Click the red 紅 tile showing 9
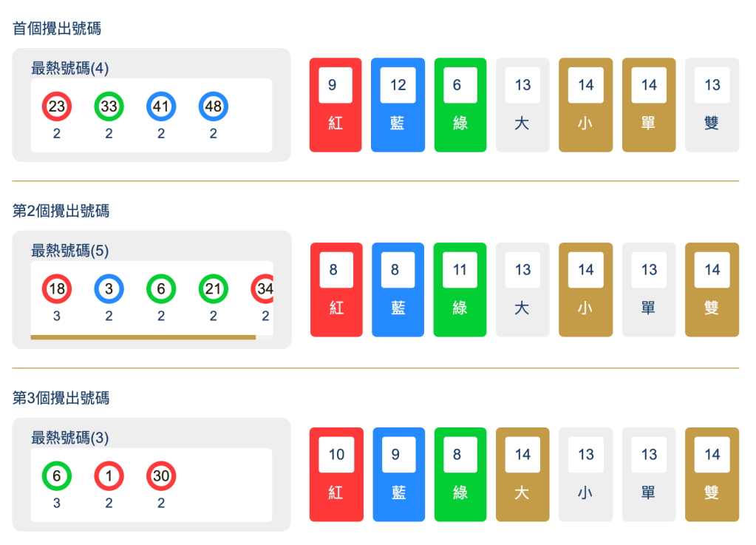This screenshot has height=545, width=756. point(336,105)
